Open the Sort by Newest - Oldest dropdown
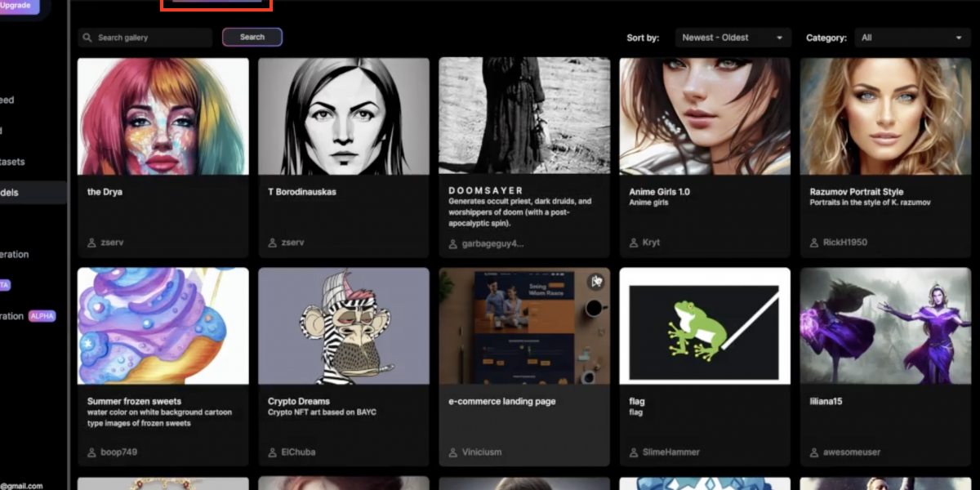The width and height of the screenshot is (980, 490). pos(733,38)
